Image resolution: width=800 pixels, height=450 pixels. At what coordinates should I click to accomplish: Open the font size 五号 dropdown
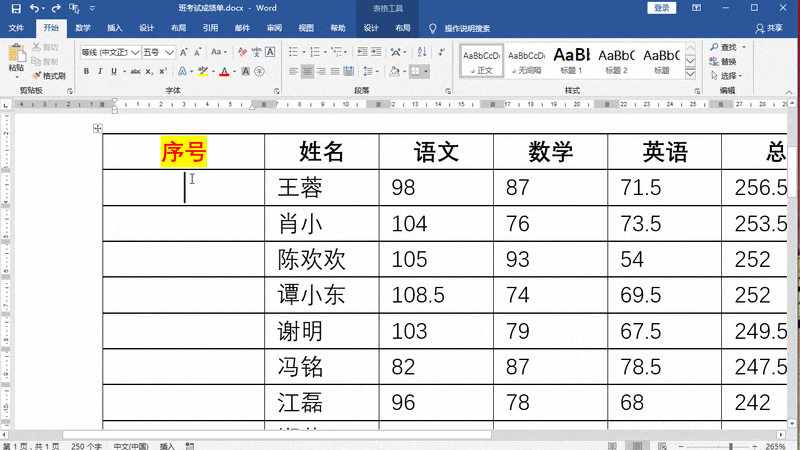169,53
